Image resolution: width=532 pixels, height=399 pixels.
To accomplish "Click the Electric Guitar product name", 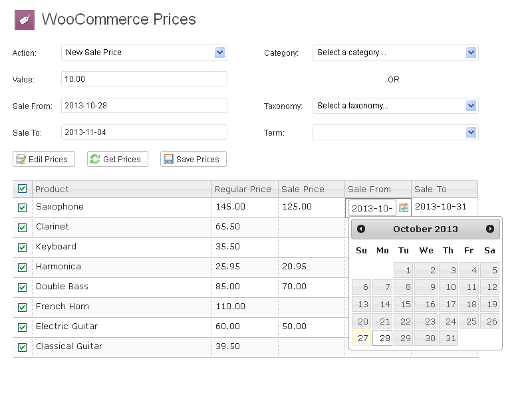I will coord(67,327).
